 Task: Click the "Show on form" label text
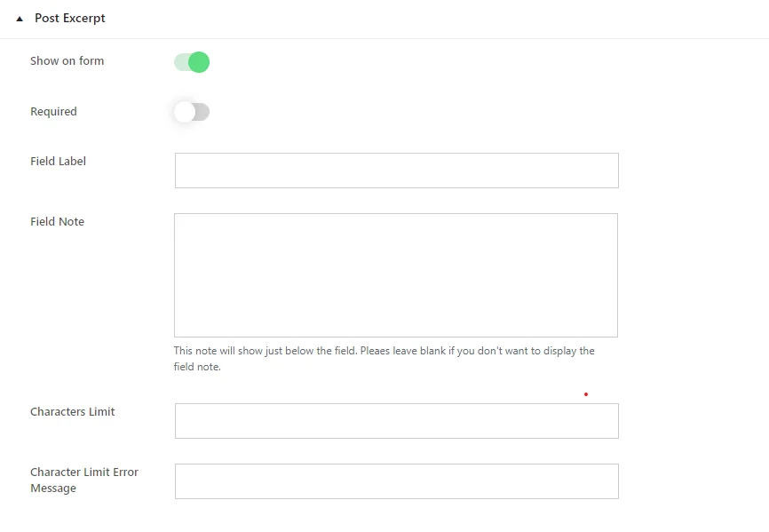tap(67, 60)
